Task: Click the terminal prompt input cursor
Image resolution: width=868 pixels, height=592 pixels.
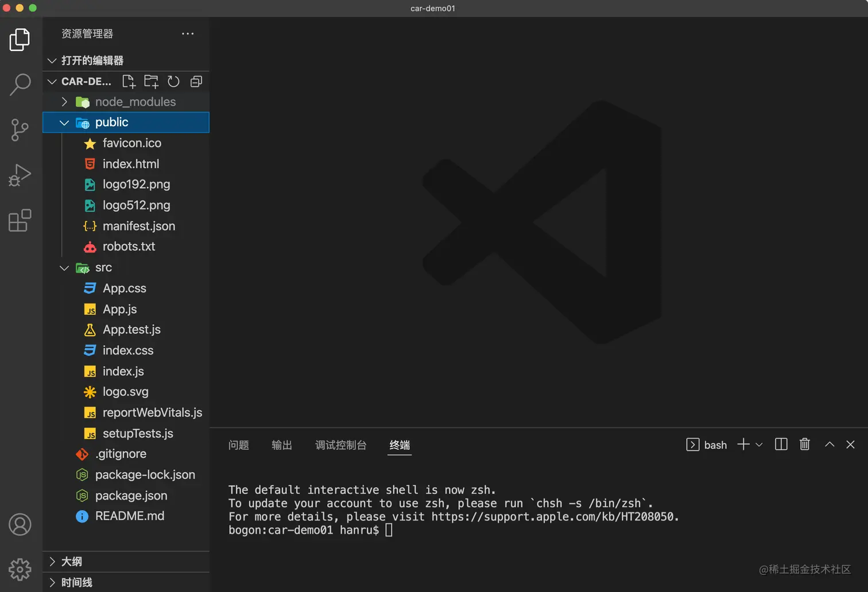Action: click(x=389, y=530)
